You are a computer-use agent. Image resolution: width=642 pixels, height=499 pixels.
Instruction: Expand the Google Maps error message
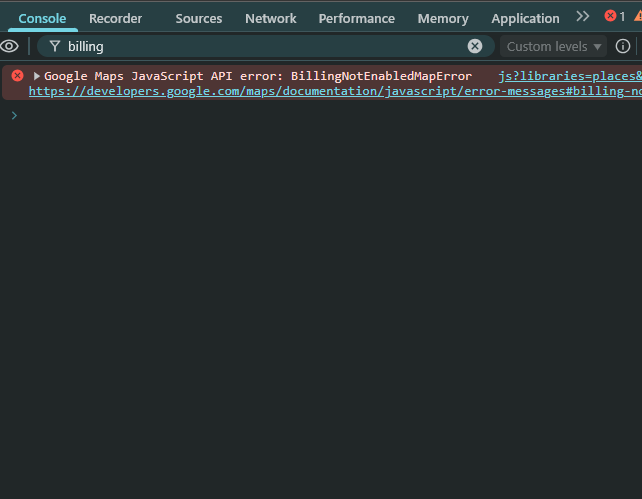(38, 76)
